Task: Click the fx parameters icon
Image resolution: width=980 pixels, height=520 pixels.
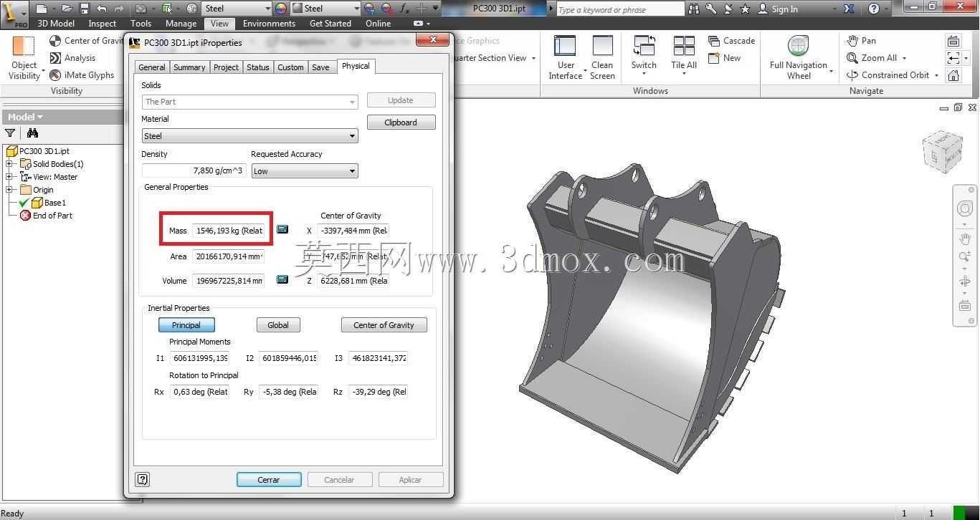Action: tap(404, 9)
